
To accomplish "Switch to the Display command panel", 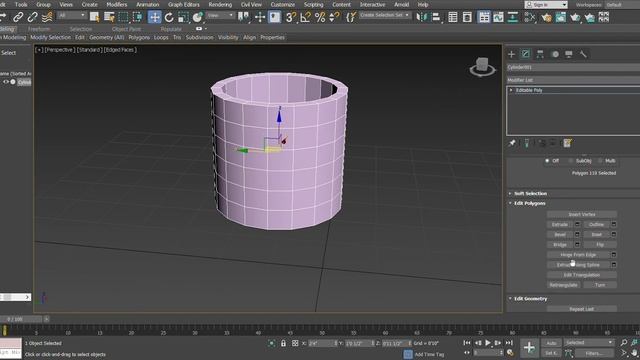I will pyautogui.click(x=569, y=54).
